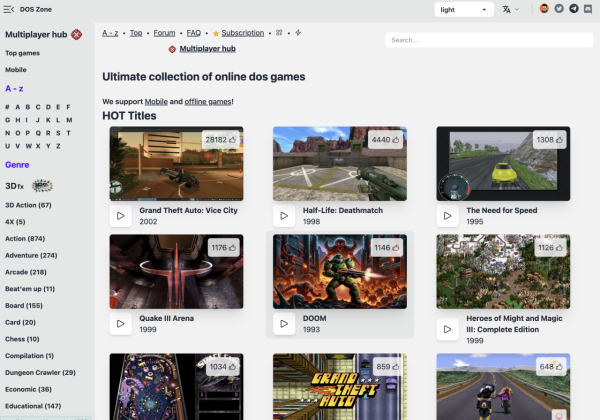Filter games by letter A

18,107
